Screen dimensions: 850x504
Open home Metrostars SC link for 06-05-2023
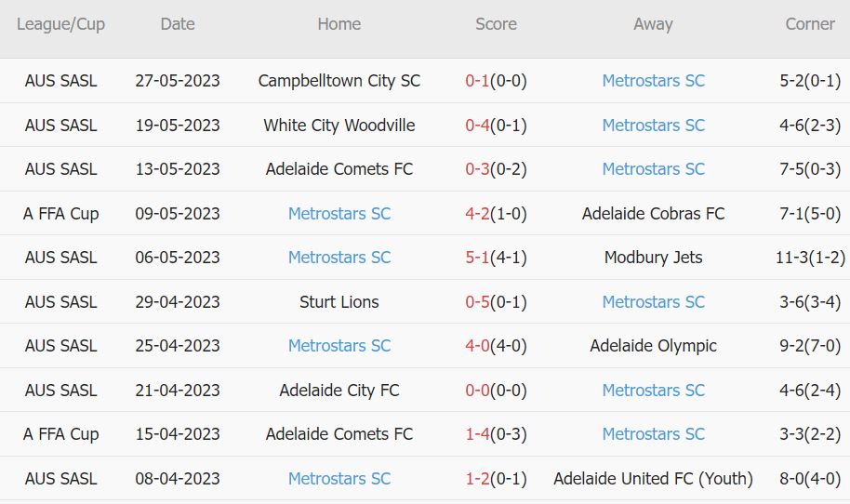pos(339,258)
